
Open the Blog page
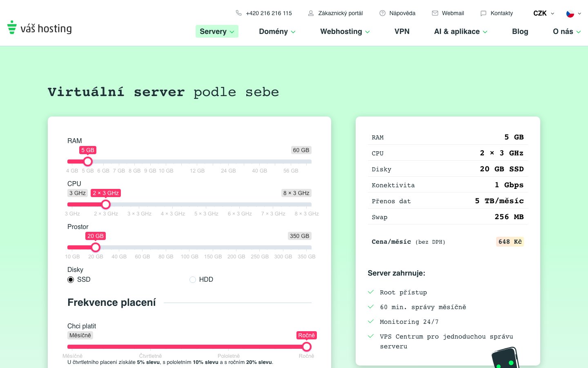pyautogui.click(x=520, y=31)
